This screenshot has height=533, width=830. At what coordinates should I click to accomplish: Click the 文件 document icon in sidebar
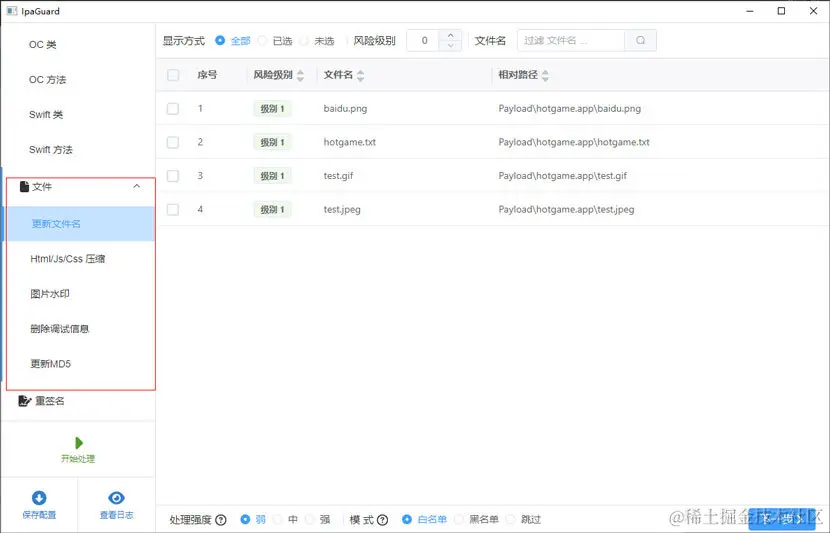(24, 186)
